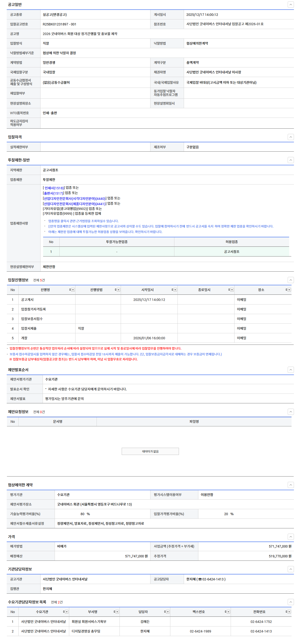Open the 출판사(1517) industry link
298x644 pixels.
pos(53,193)
